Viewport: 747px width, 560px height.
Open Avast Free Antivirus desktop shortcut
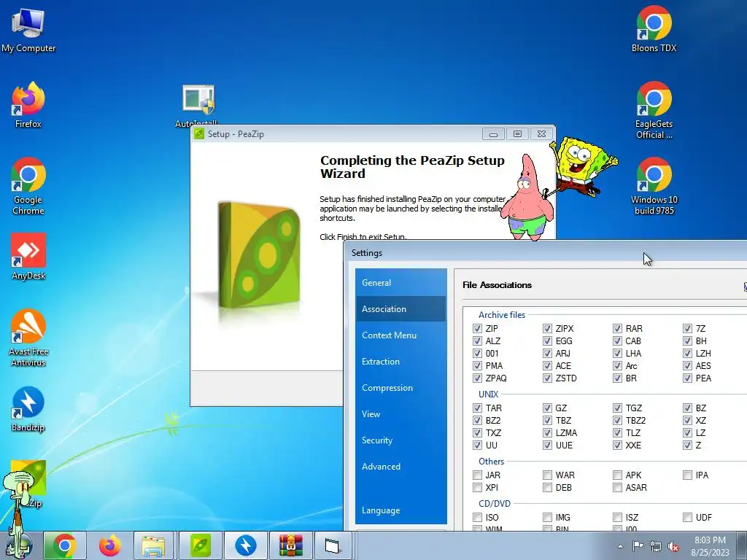pos(28,337)
